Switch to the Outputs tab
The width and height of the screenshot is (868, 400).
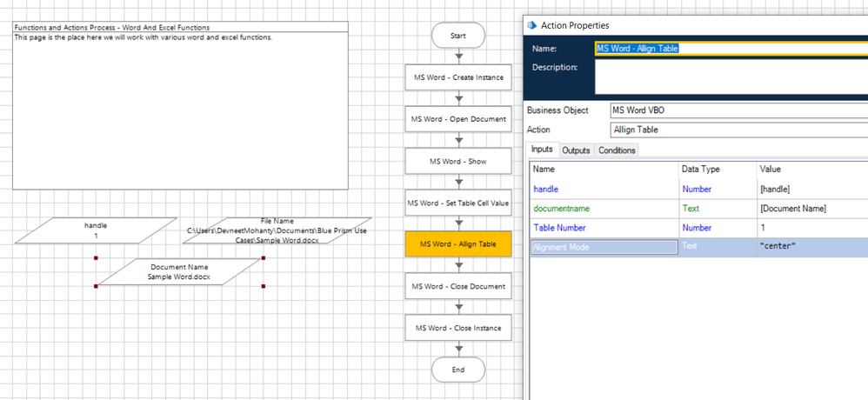[576, 150]
